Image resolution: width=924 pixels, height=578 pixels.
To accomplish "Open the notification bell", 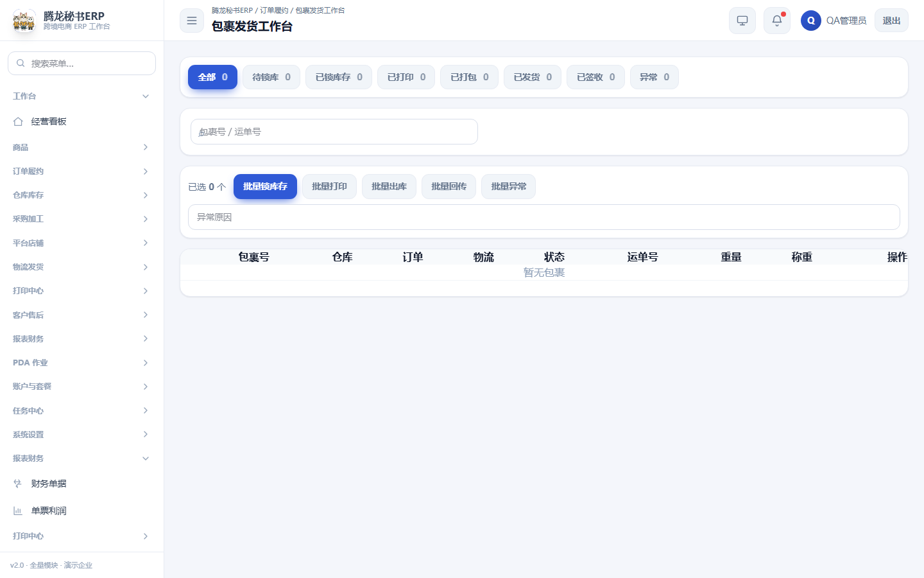I will (x=777, y=21).
